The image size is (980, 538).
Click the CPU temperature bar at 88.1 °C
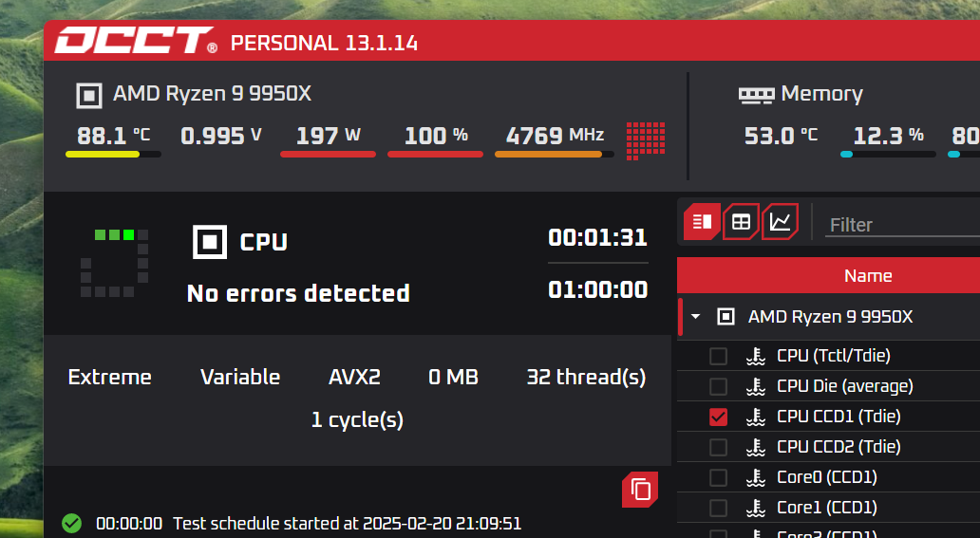(113, 154)
